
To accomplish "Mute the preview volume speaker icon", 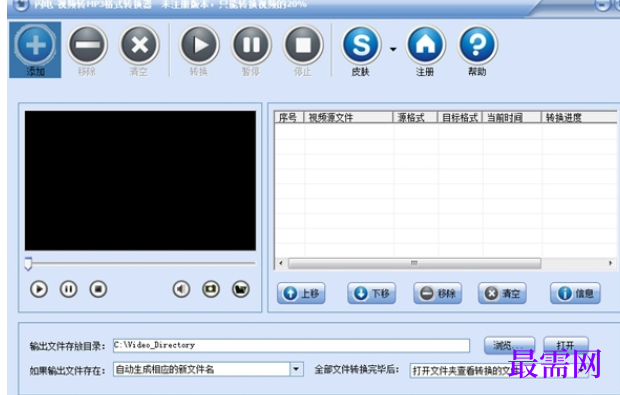I will click(181, 289).
